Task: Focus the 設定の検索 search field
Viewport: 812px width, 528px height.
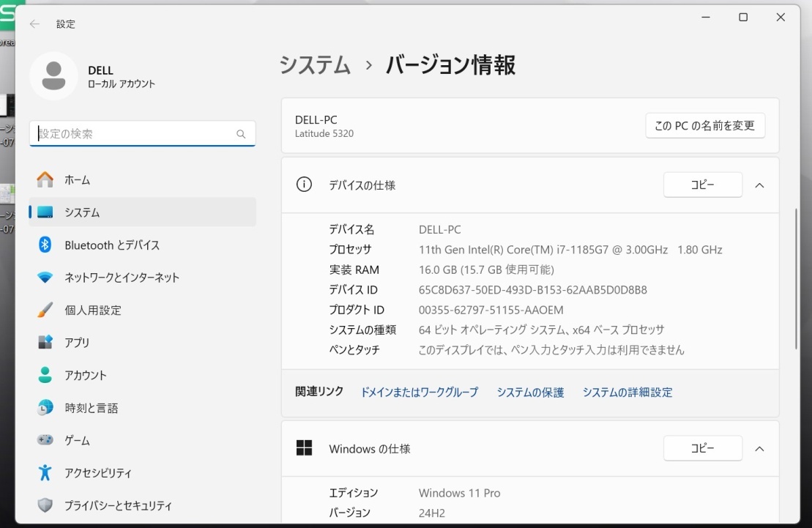Action: 142,134
